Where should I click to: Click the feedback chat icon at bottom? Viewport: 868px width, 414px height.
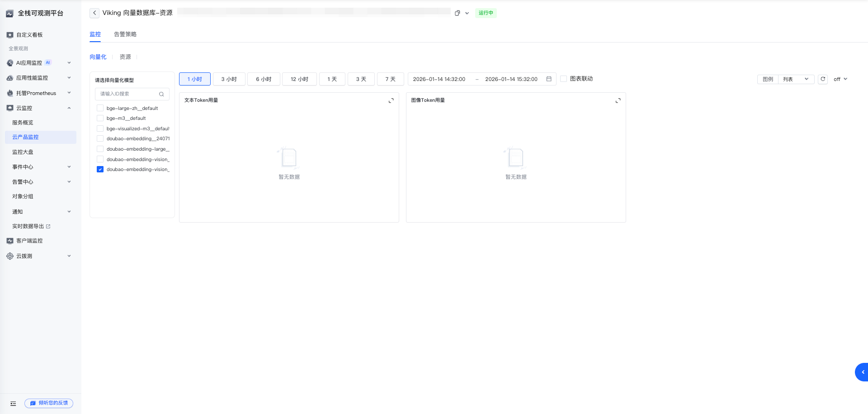(33, 403)
